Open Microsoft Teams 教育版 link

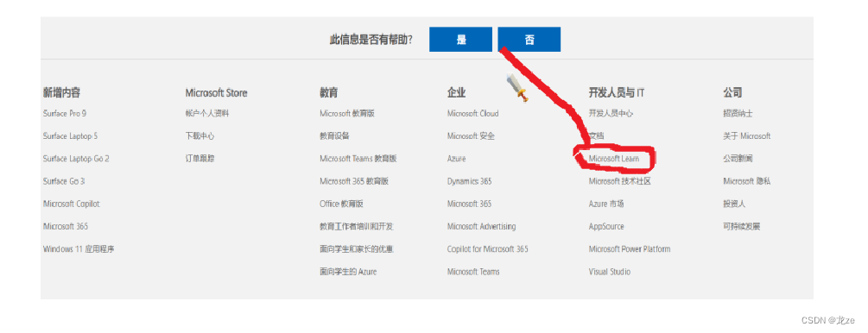[358, 159]
